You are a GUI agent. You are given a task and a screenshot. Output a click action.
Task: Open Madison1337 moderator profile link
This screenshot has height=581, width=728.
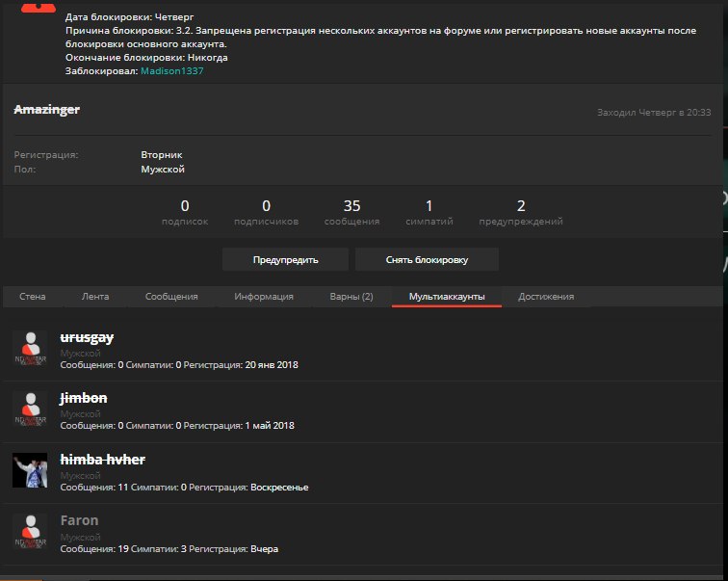(x=172, y=70)
